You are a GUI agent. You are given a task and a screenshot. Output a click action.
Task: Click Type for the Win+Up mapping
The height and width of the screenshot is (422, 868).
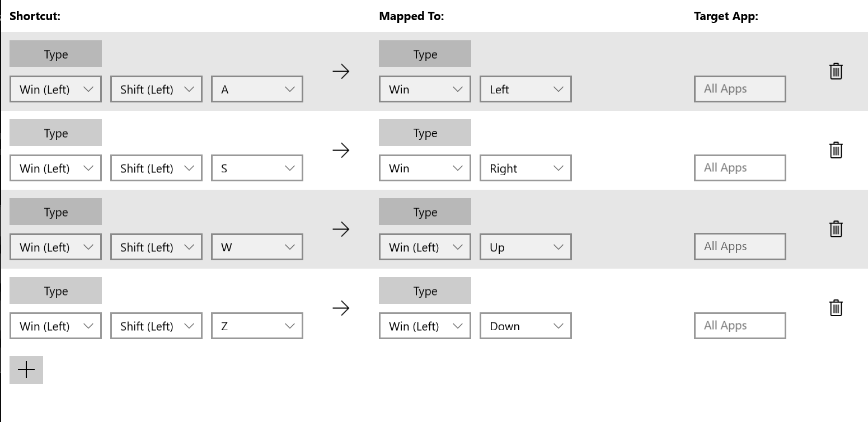(x=425, y=212)
